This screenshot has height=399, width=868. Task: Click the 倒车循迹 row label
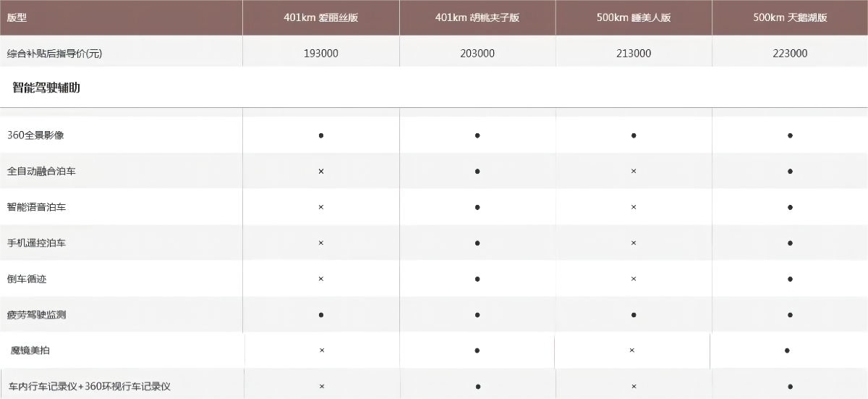[x=27, y=279]
